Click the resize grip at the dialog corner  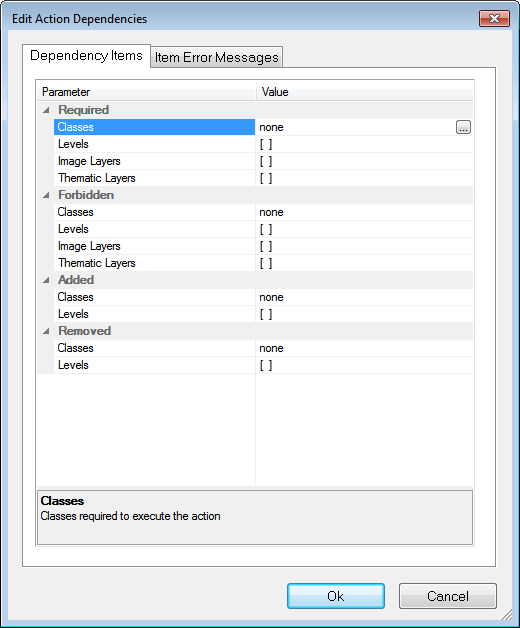(507, 615)
